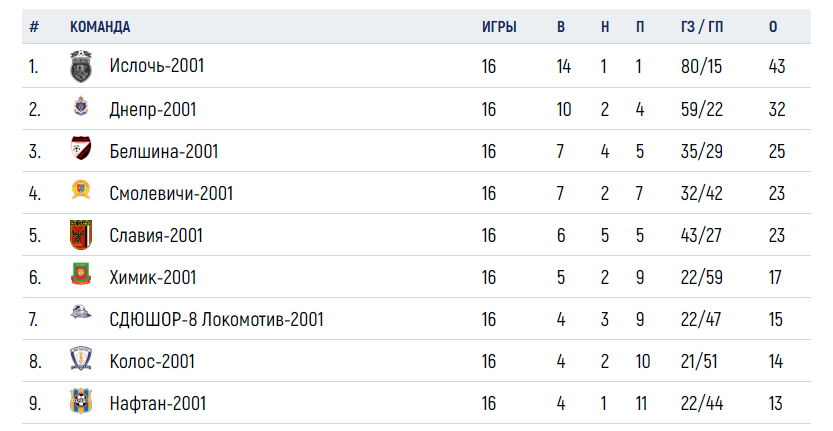Viewport: 833px width, 431px height.
Task: Open the Славия-2001 red-green crest
Action: pyautogui.click(x=81, y=235)
